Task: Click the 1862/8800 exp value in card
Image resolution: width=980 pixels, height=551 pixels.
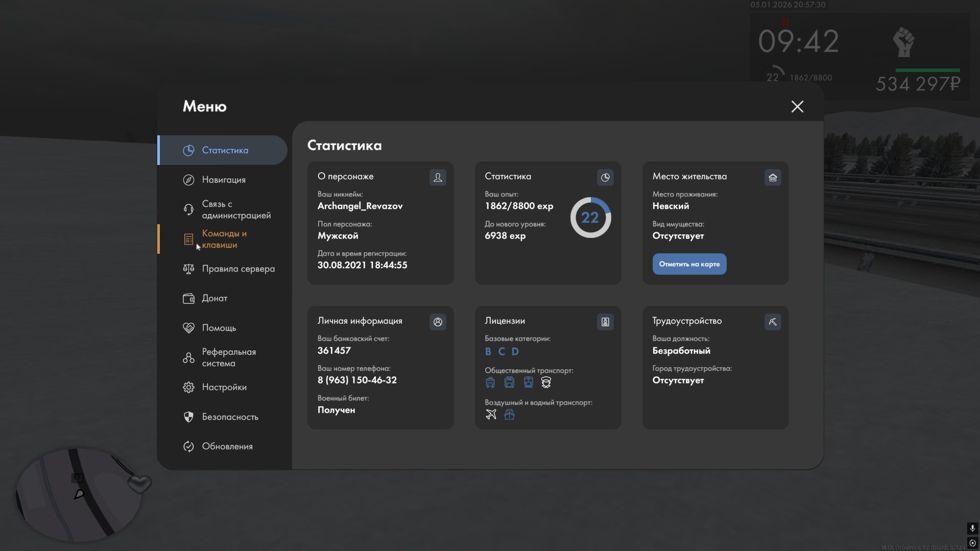Action: pos(519,206)
